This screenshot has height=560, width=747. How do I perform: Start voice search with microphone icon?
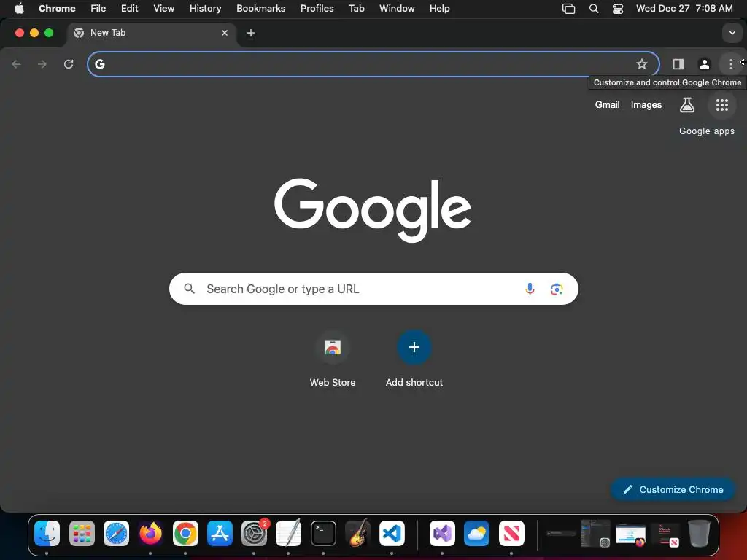click(x=530, y=289)
